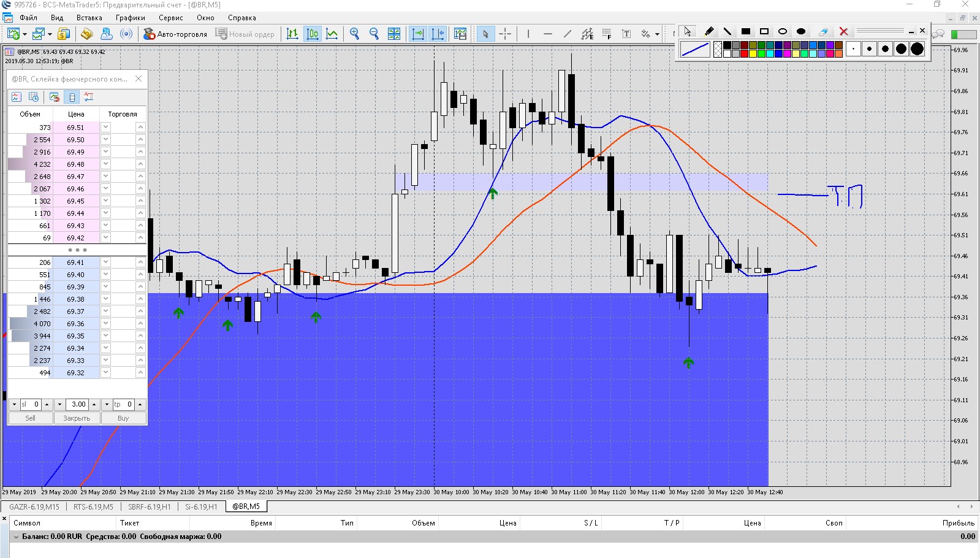Switch to the RTS-6.19,M5 chart tab
Viewport: 980px width, 558px height.
point(93,506)
